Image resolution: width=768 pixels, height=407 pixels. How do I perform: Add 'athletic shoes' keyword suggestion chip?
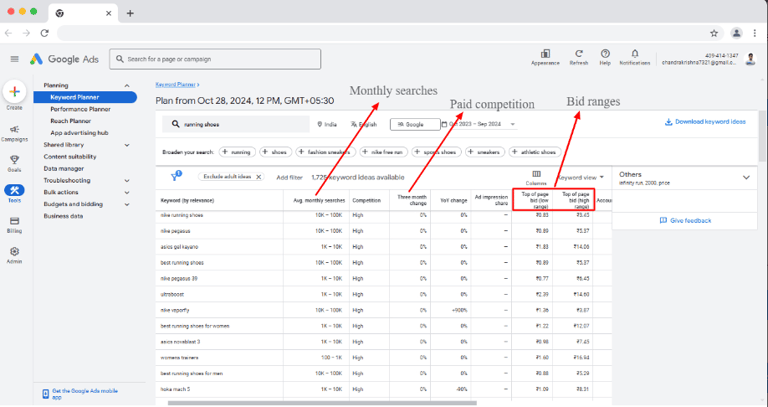pos(534,152)
